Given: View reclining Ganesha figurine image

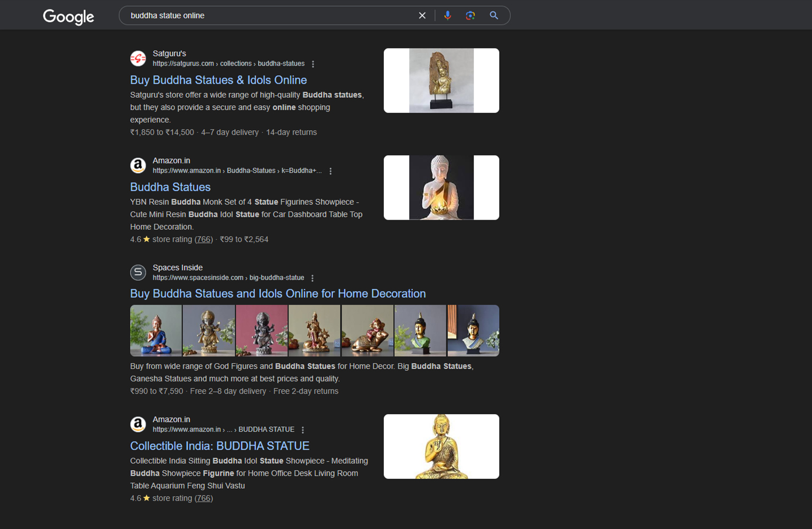Looking at the screenshot, I should pos(367,331).
